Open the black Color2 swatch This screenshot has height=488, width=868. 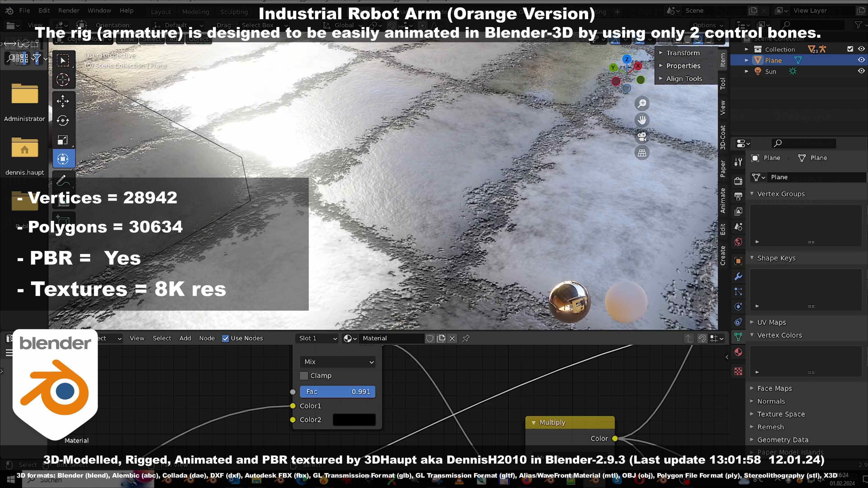point(354,420)
